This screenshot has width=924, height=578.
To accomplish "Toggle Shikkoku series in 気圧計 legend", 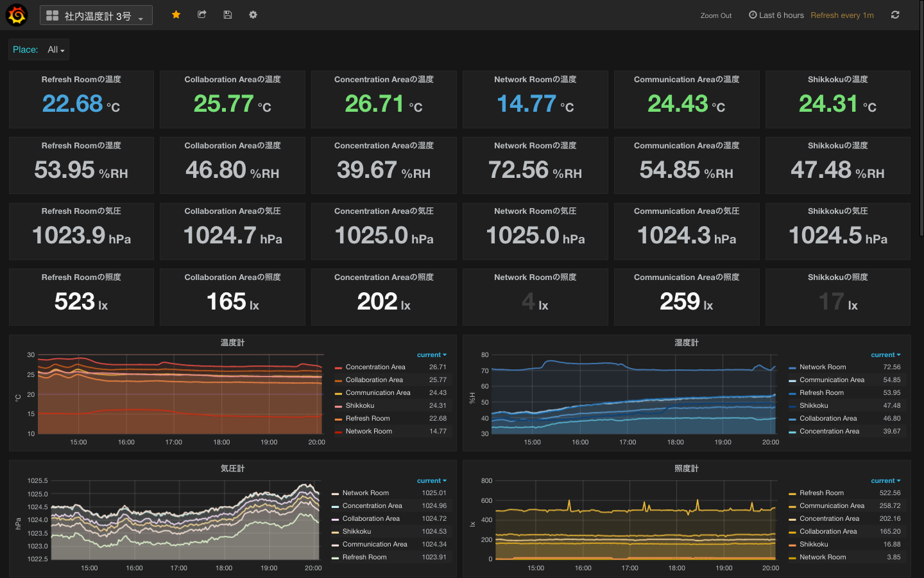I will (x=357, y=532).
